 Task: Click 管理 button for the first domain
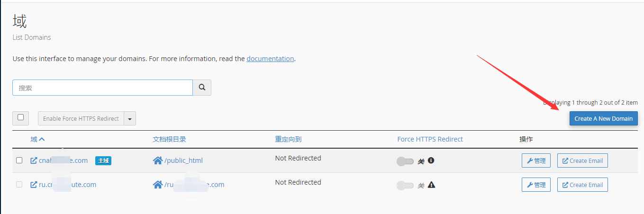click(x=536, y=160)
